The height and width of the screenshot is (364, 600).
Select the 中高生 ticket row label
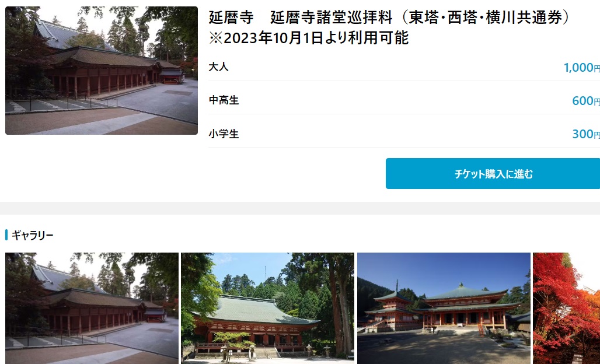(x=224, y=100)
